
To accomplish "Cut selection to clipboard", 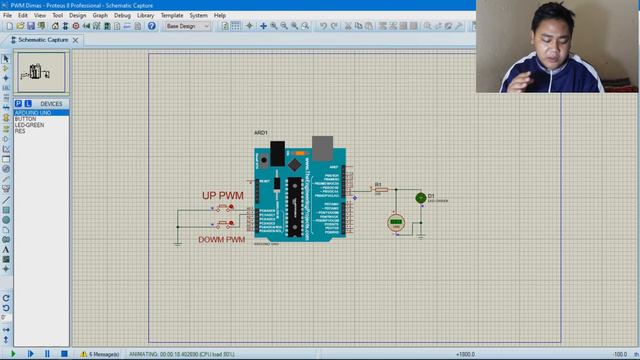I will (x=348, y=26).
